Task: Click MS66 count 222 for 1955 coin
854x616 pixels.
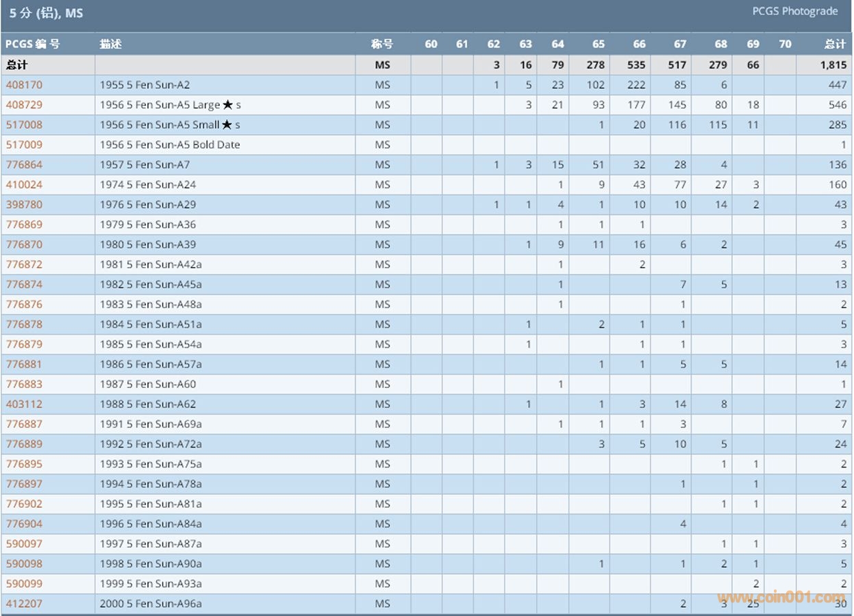Action: (x=636, y=85)
